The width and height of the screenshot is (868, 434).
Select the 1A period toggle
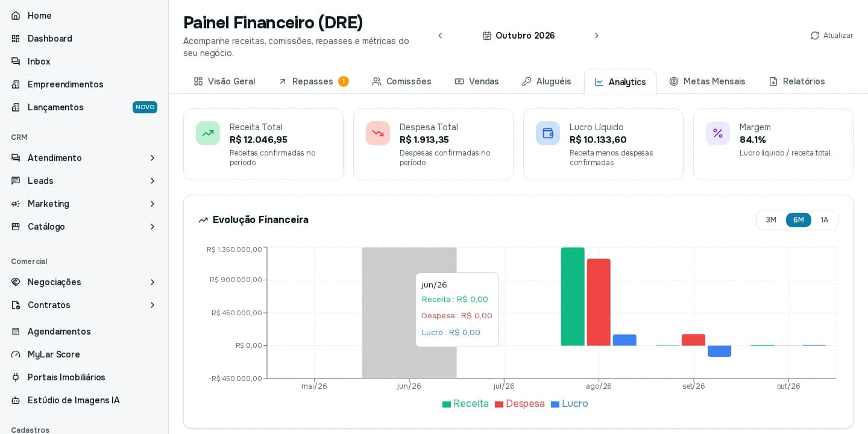[x=825, y=220]
